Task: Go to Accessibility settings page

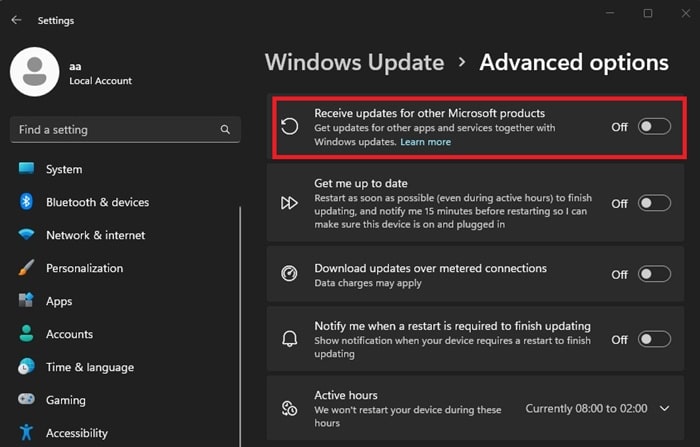Action: [76, 433]
